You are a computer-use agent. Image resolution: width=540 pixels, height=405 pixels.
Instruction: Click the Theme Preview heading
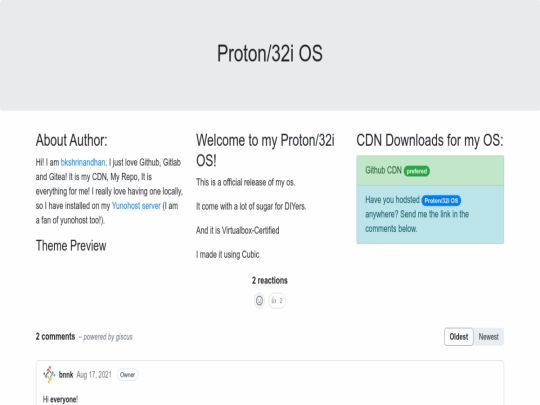tap(71, 246)
